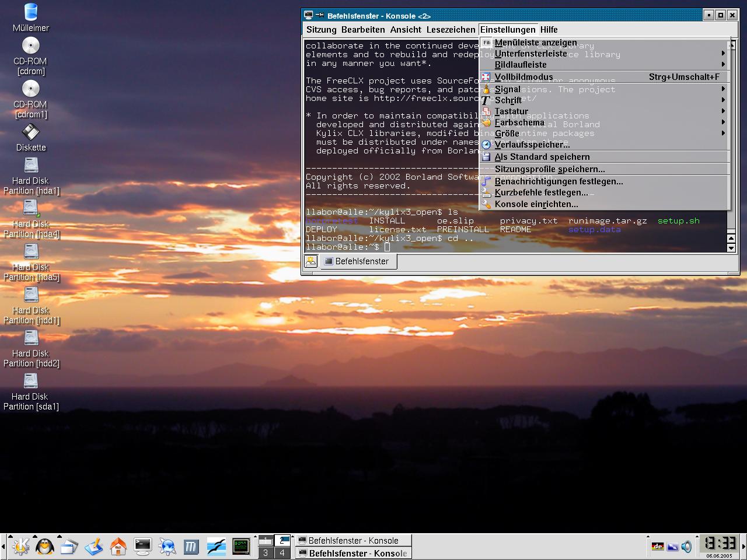Expand the Farbschema submenu
The image size is (747, 560).
605,123
